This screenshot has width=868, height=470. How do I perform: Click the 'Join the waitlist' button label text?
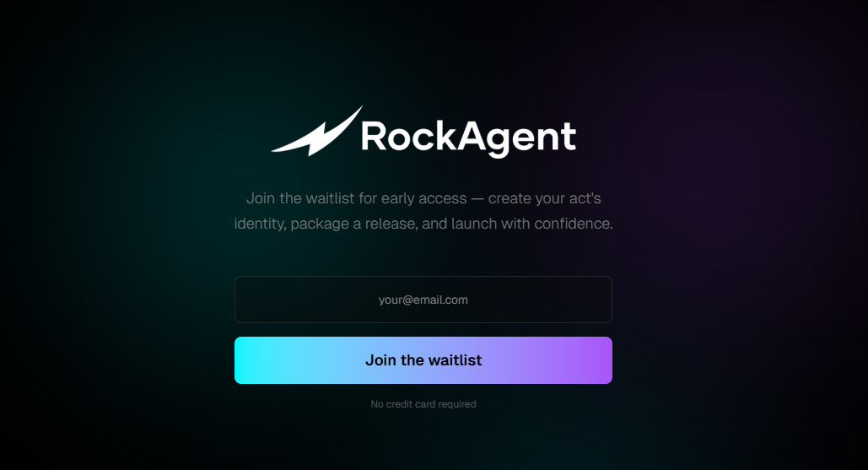(423, 360)
